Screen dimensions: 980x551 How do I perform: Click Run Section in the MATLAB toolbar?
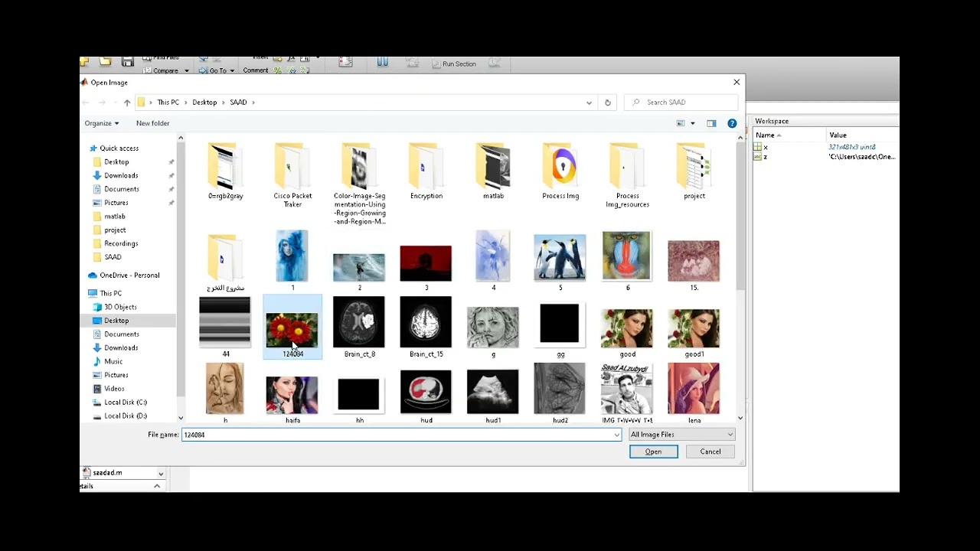(x=453, y=64)
